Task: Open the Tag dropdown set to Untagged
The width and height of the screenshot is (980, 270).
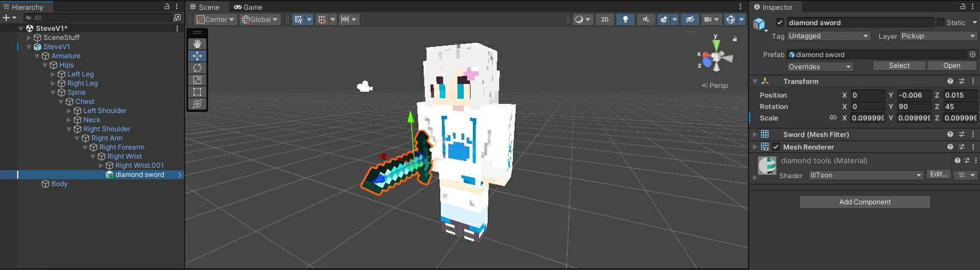Action: point(828,36)
